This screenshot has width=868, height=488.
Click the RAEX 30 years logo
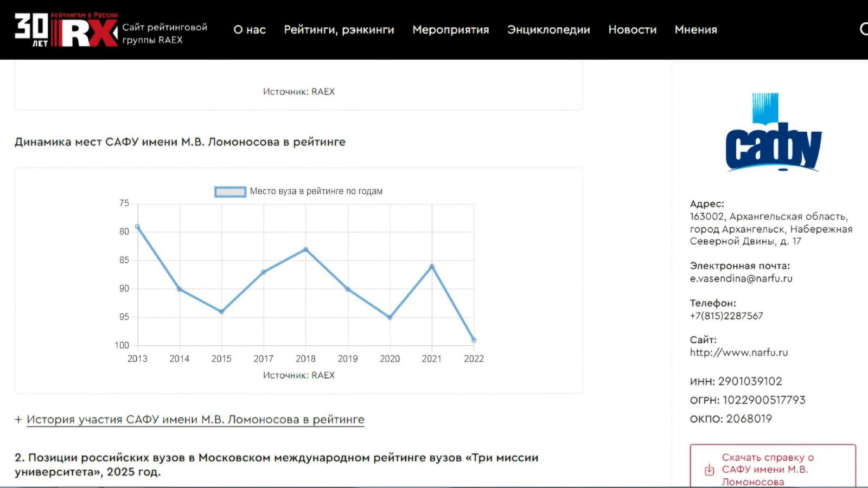point(66,30)
